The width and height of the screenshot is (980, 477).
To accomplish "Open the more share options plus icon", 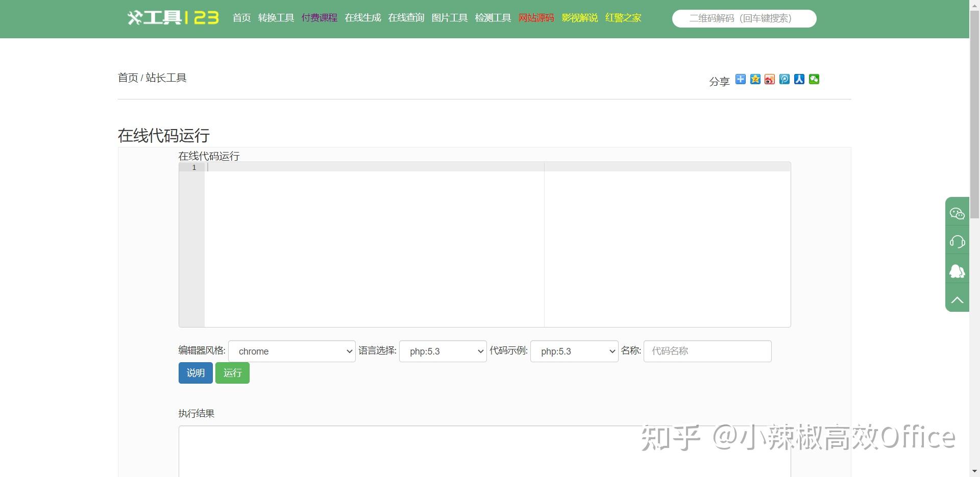I will [741, 79].
